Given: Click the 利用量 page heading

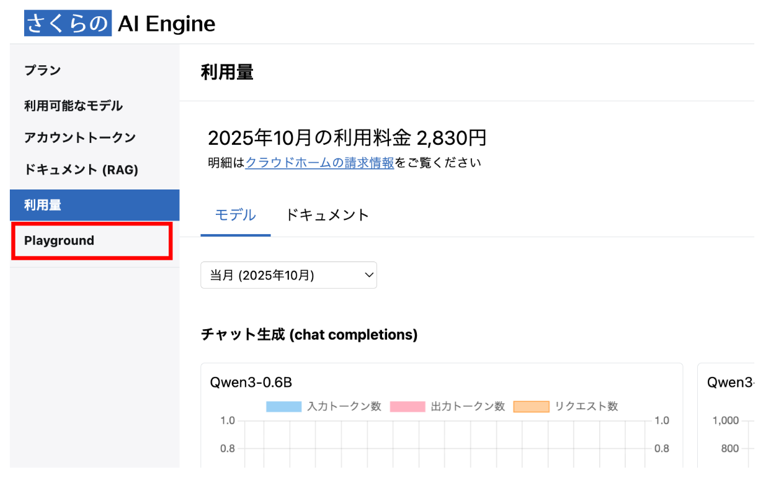Looking at the screenshot, I should 227,72.
